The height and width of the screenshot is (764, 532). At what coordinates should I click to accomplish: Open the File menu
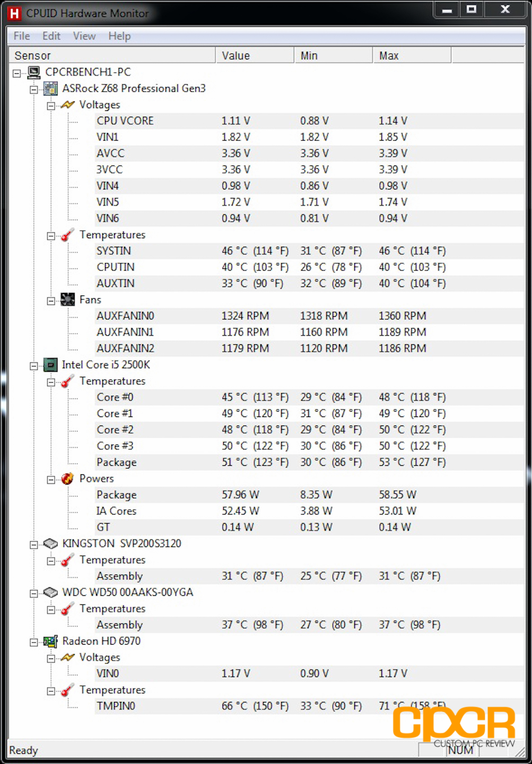pos(22,36)
